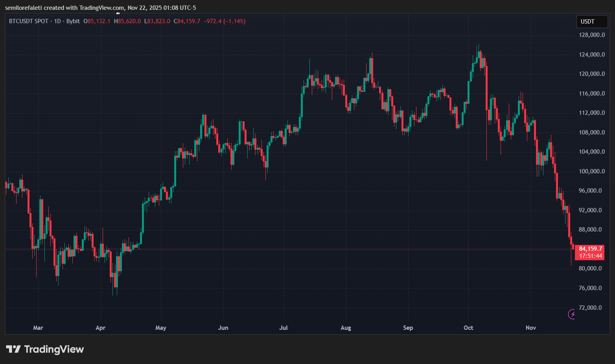Image resolution: width=615 pixels, height=364 pixels.
Task: Click the TradingView logo
Action: 45,349
